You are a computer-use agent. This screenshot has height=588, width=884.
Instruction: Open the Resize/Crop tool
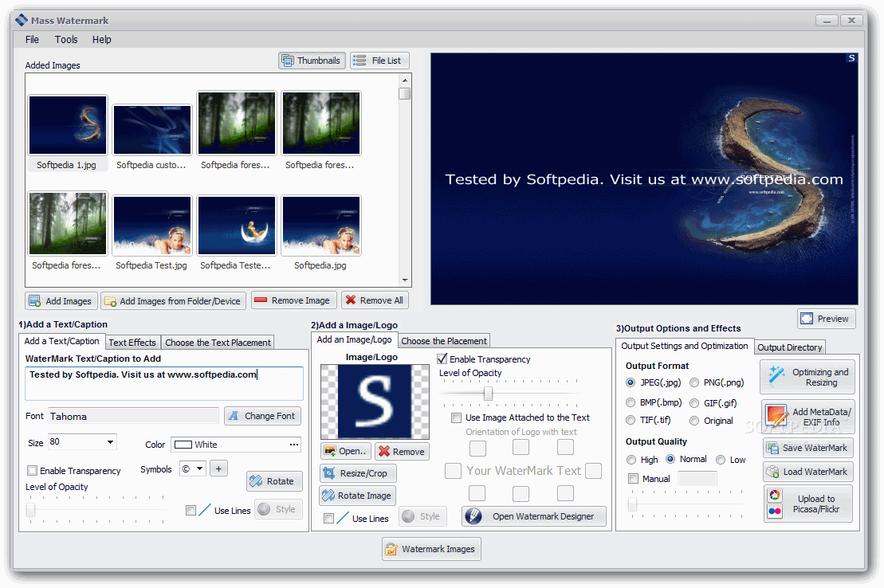pyautogui.click(x=358, y=473)
